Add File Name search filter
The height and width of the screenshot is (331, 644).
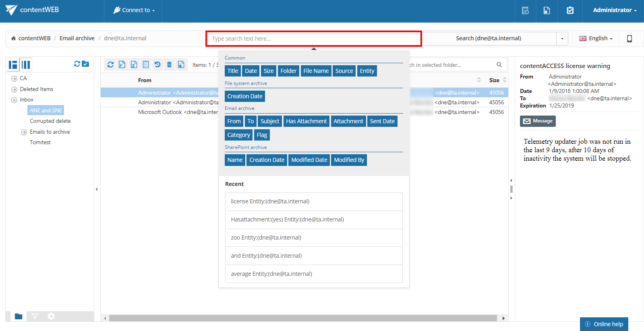(316, 71)
